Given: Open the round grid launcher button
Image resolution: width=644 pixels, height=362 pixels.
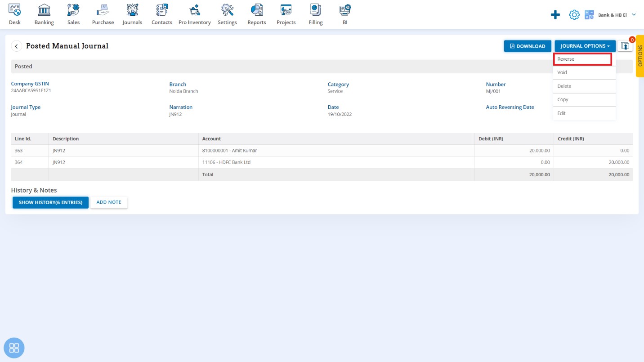Looking at the screenshot, I should tap(14, 348).
